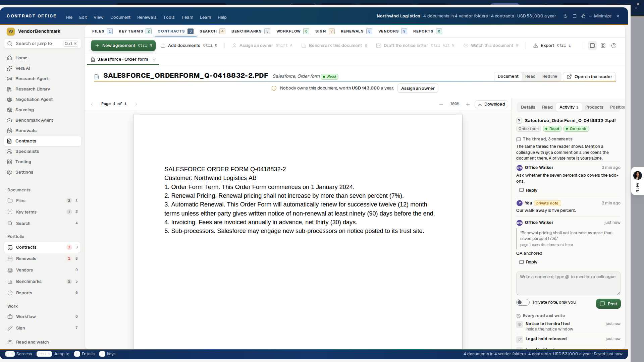The image size is (644, 362).
Task: Go to previous page chevron
Action: [x=92, y=104]
